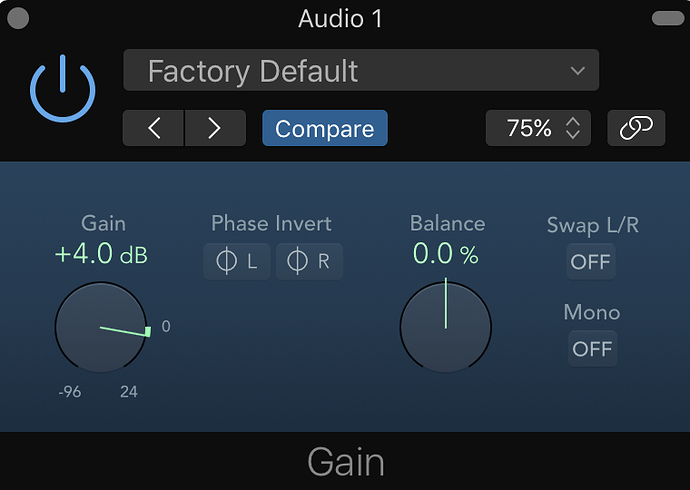Click the Gain plug-in name at bottom
This screenshot has width=690, height=490.
(345, 462)
